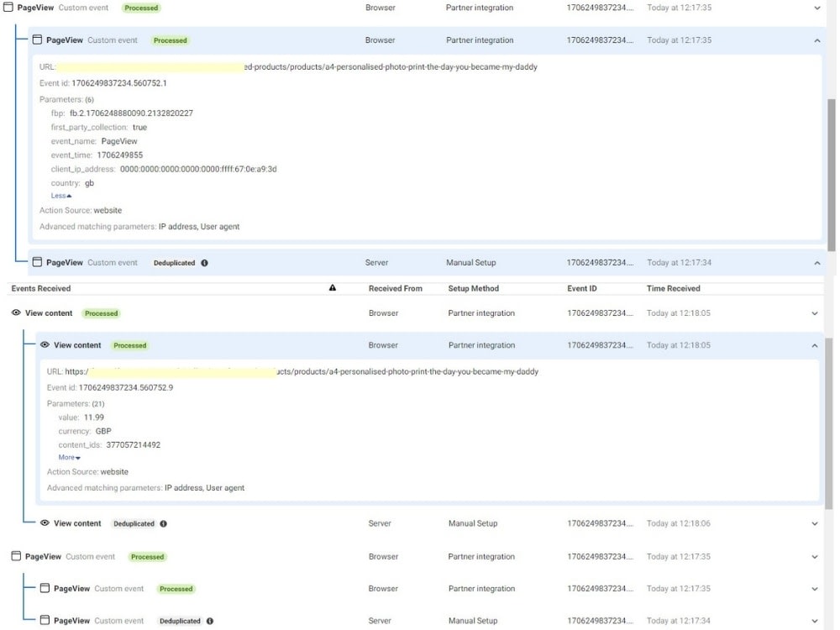Click the info icon beside Deduplicated PageView badge
The height and width of the screenshot is (630, 840).
pos(202,262)
